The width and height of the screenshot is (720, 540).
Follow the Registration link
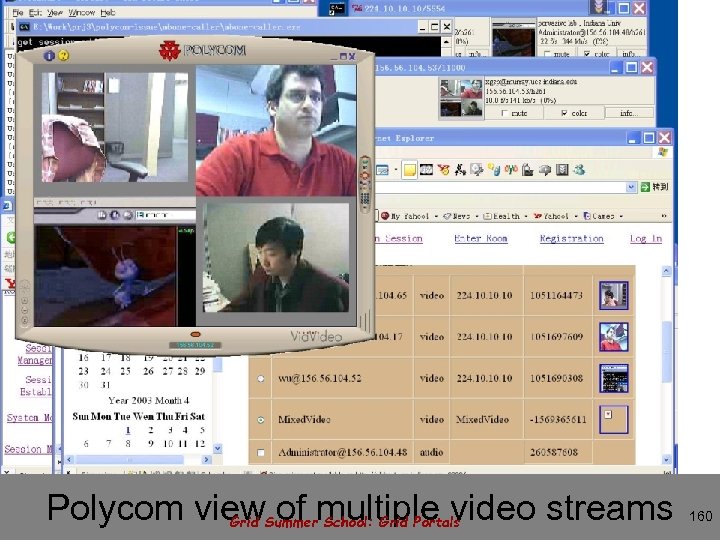tap(572, 238)
